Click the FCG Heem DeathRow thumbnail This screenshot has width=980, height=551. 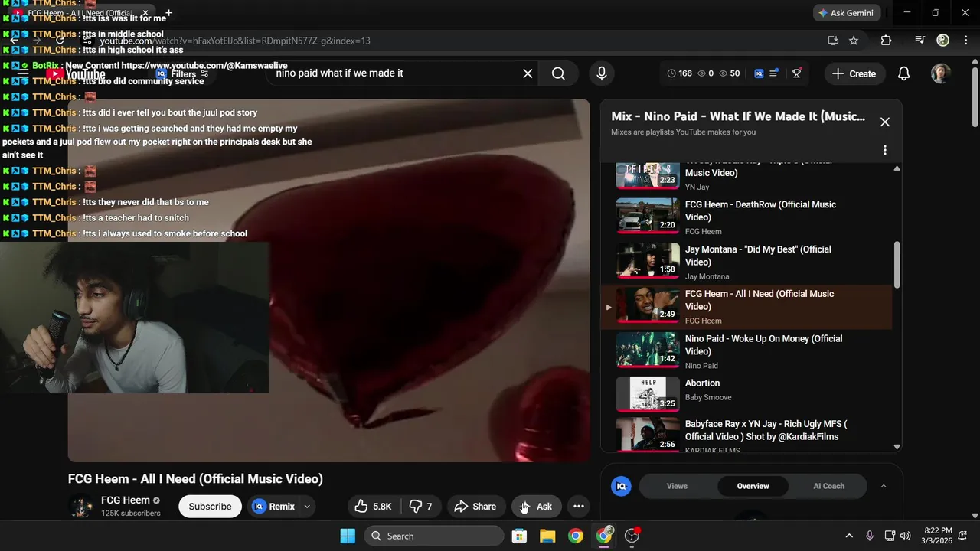pos(648,217)
